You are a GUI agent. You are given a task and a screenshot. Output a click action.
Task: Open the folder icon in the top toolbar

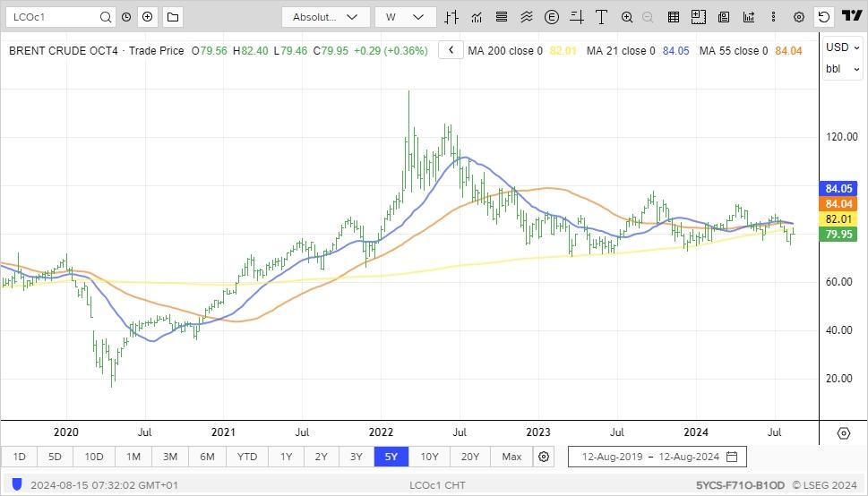pyautogui.click(x=172, y=17)
